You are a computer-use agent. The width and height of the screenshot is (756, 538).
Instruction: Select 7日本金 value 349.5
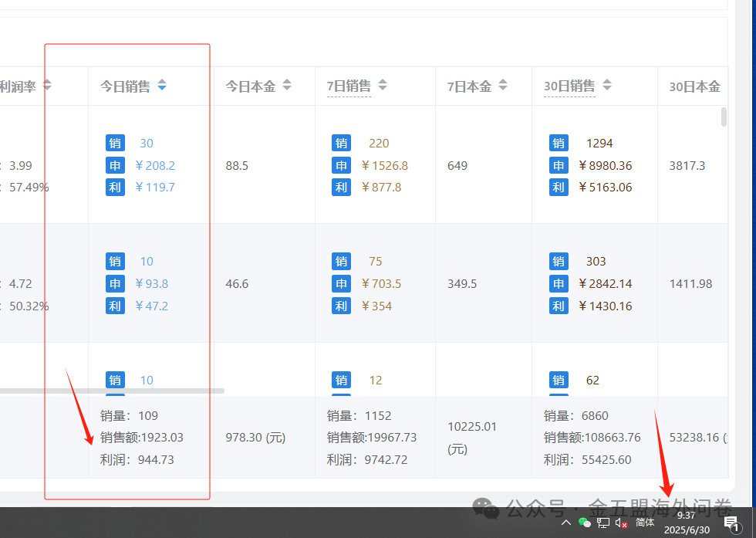pyautogui.click(x=462, y=284)
